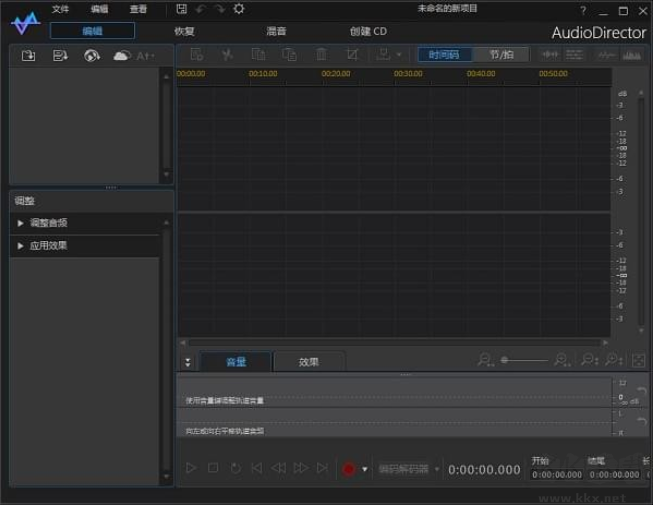Viewport: 653px width, 505px height.
Task: Open the 文件 menu
Action: 60,9
